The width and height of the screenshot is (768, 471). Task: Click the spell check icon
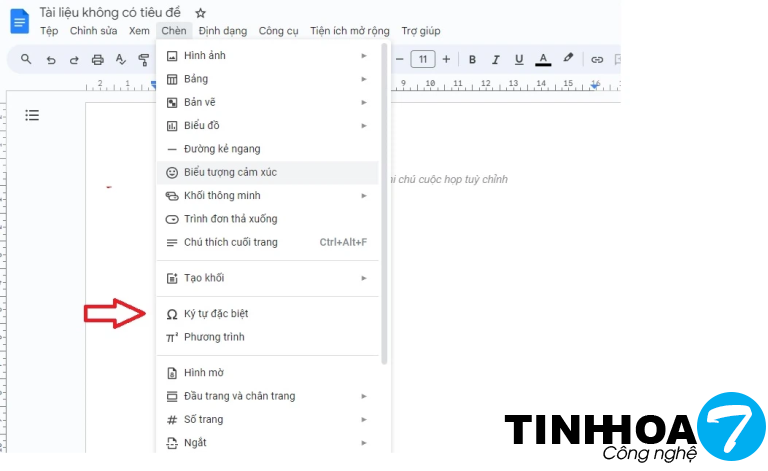121,60
